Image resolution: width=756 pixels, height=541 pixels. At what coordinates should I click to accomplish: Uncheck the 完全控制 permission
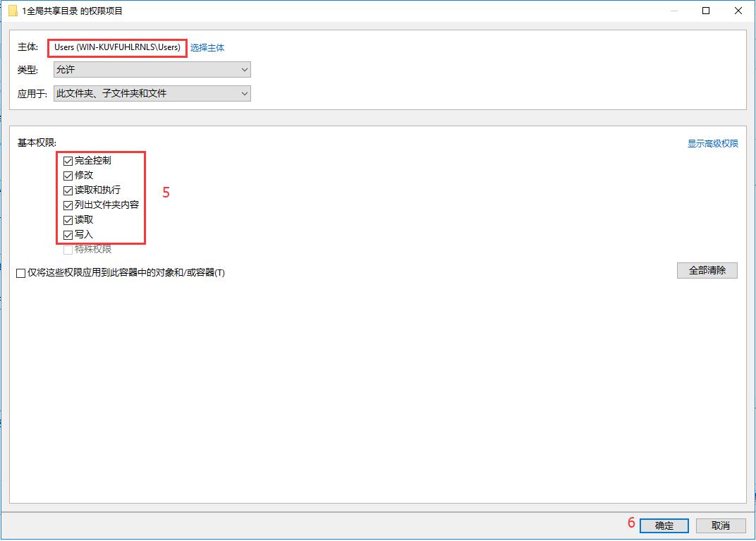point(67,160)
